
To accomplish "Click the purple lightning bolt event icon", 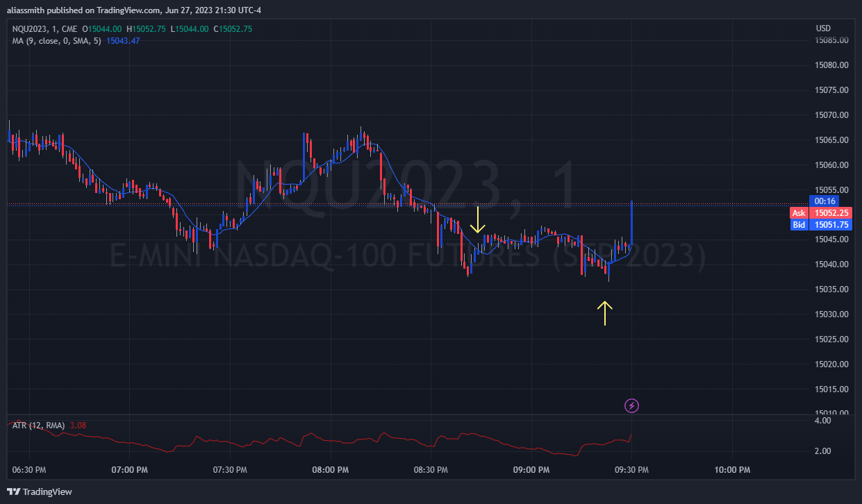I will coord(631,405).
